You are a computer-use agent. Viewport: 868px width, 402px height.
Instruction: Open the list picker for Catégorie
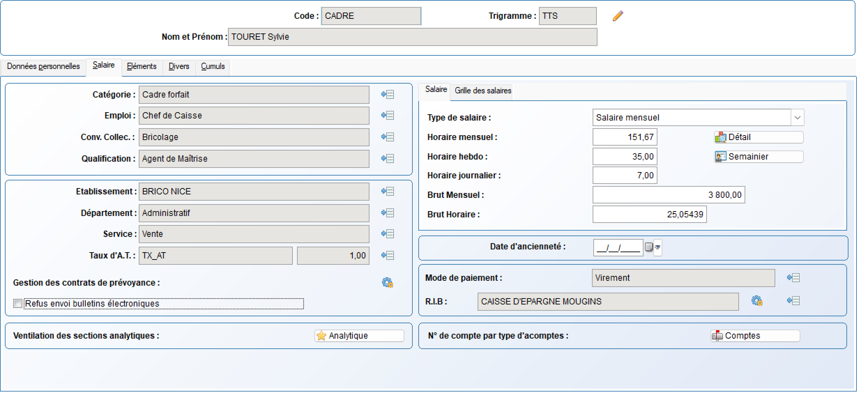click(388, 94)
